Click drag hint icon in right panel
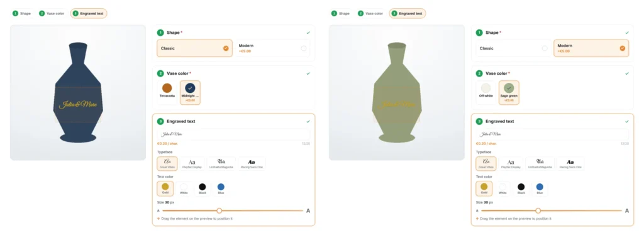 477,218
